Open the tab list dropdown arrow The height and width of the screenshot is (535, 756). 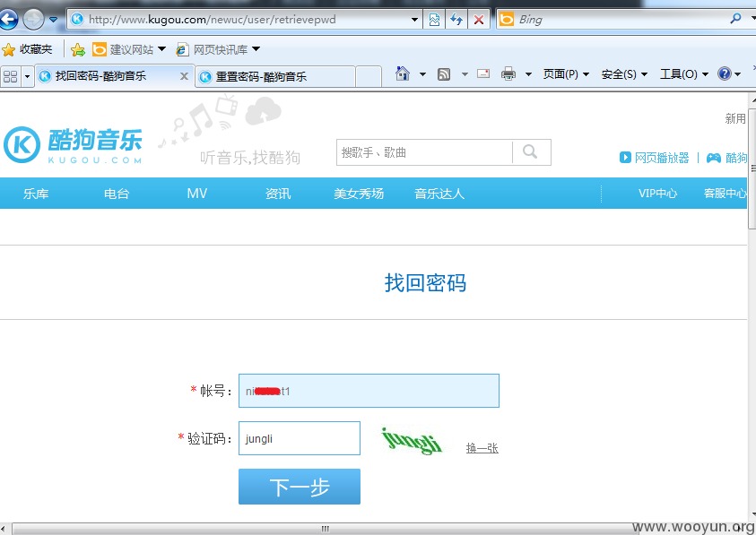coord(27,76)
